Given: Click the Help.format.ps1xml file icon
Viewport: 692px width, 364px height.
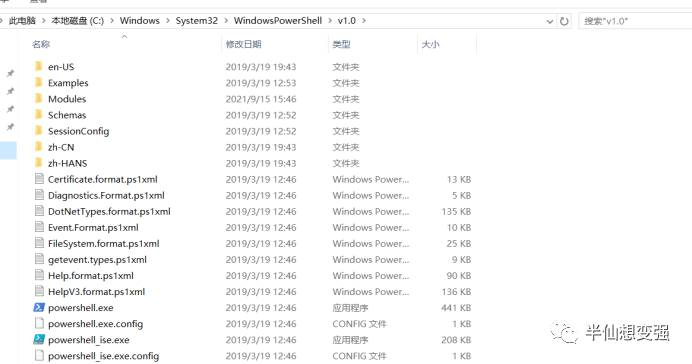Looking at the screenshot, I should 39,275.
